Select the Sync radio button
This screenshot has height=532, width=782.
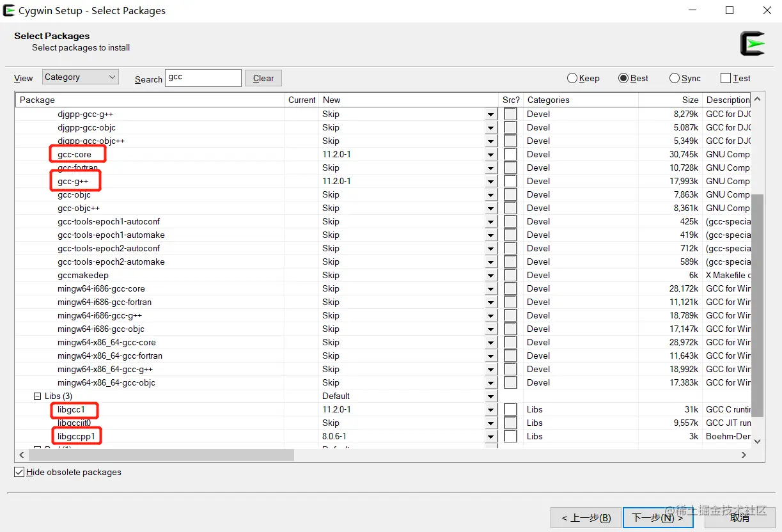685,78
